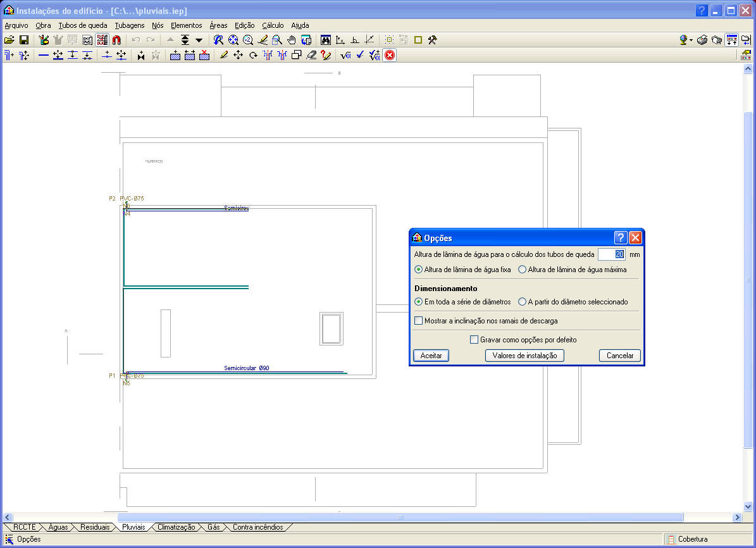Open the globe icon dropdown arrow
756x548 pixels.
691,40
